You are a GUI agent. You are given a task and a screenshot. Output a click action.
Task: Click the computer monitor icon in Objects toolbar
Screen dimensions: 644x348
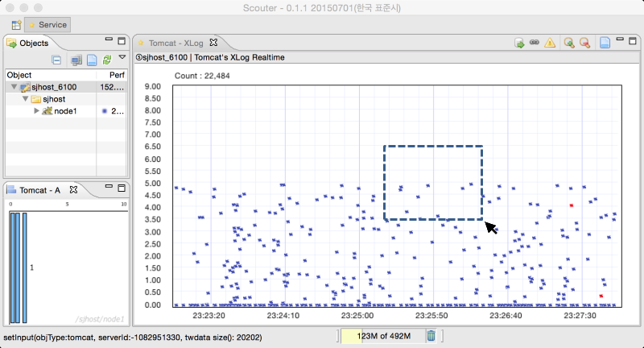coord(76,60)
